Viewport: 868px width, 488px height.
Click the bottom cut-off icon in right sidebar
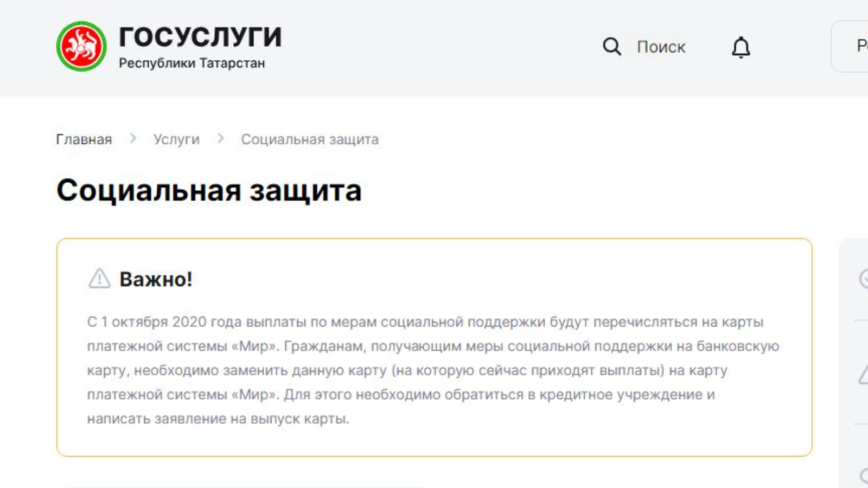pyautogui.click(x=864, y=476)
